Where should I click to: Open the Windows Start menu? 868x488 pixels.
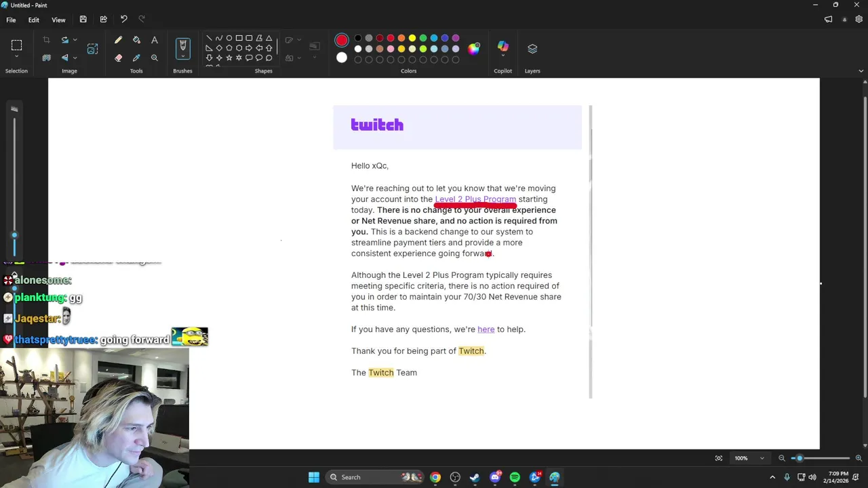[314, 477]
